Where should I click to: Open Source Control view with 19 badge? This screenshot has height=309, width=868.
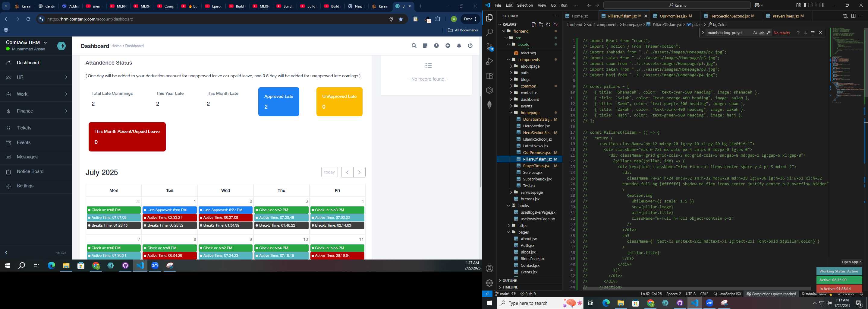(489, 47)
